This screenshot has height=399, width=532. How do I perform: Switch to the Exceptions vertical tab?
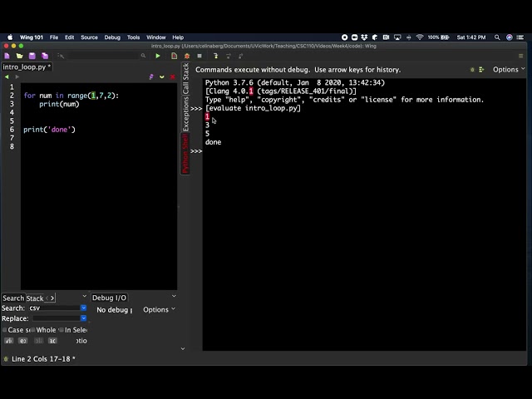[185, 114]
